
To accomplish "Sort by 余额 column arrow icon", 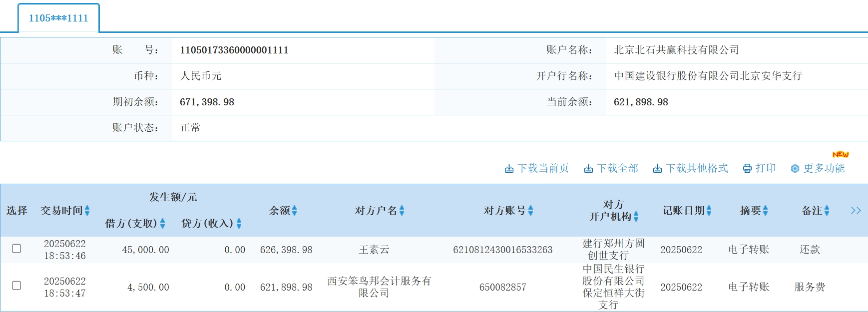I will point(295,211).
